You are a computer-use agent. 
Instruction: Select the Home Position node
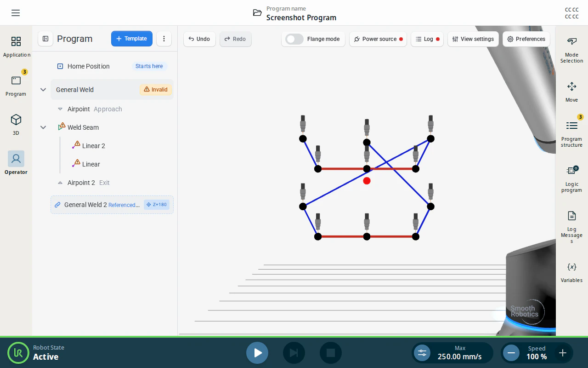[112, 66]
